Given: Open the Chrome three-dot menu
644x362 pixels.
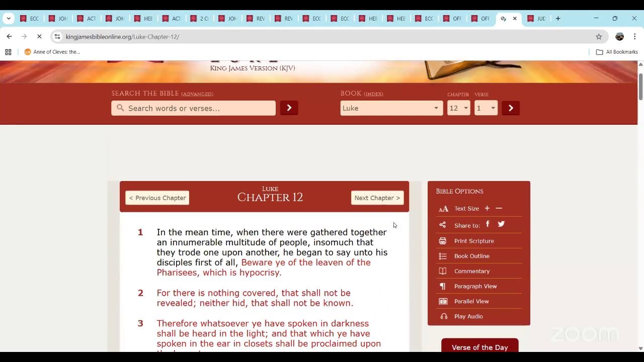Looking at the screenshot, I should tap(635, 36).
